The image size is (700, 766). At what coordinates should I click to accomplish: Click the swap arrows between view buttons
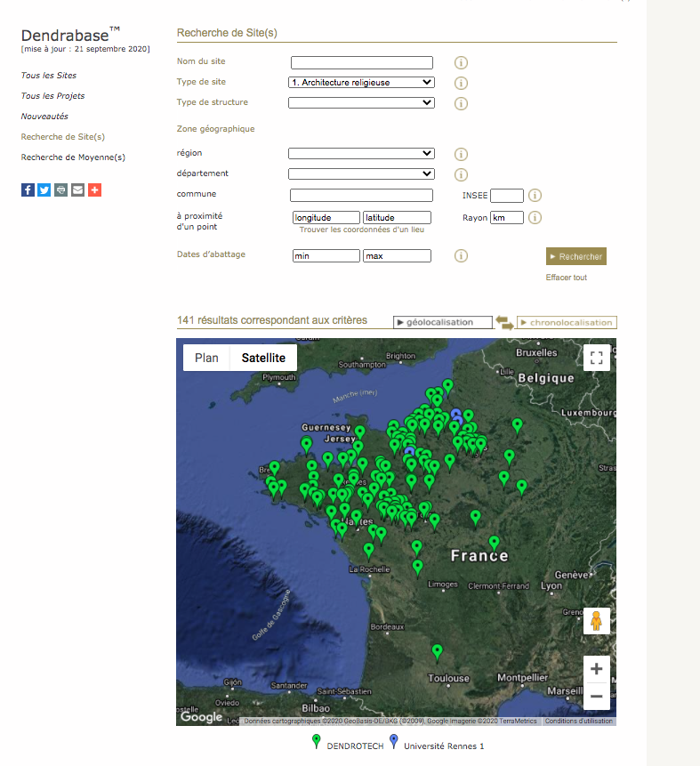coord(504,322)
